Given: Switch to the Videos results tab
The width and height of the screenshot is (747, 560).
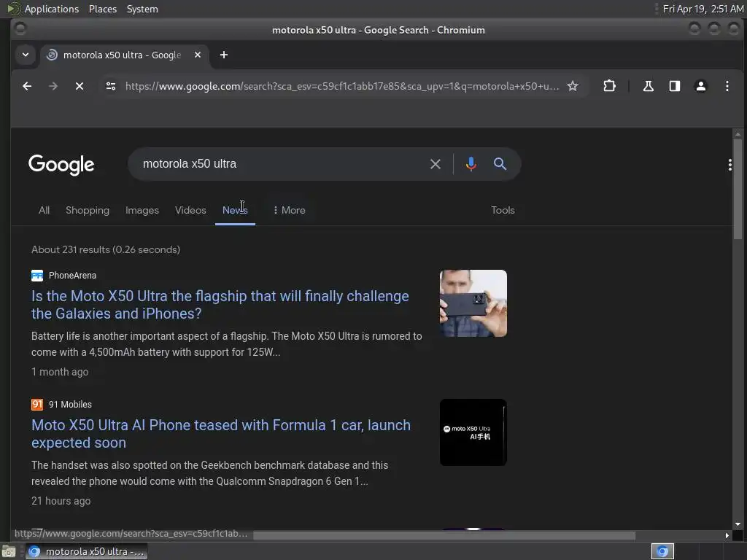Looking at the screenshot, I should point(190,210).
